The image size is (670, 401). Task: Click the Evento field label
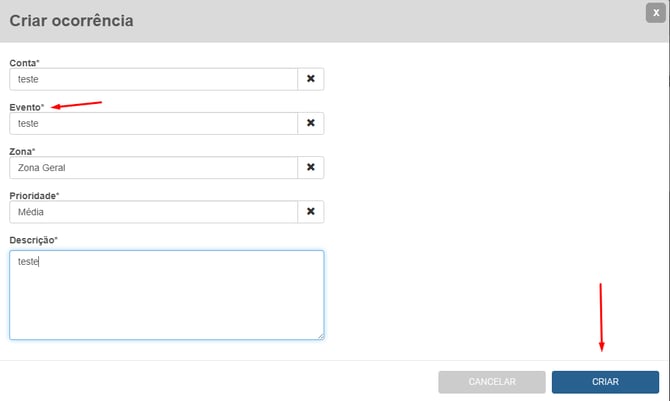(27, 106)
